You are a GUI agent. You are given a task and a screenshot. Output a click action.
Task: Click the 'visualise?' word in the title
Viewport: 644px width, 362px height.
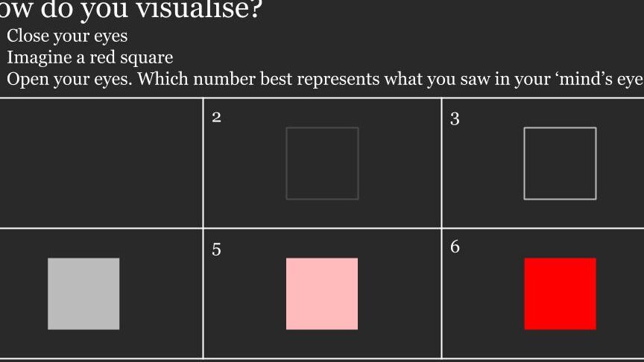point(199,9)
